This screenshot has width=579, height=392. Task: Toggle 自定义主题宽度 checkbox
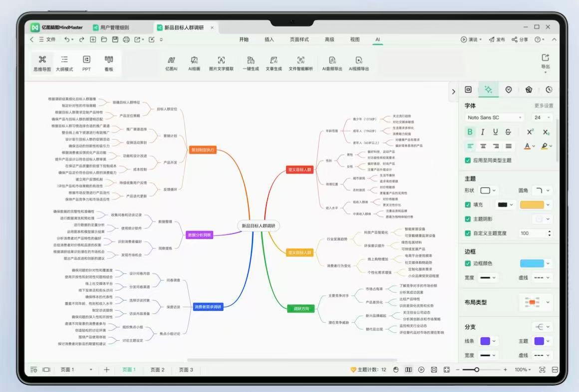click(468, 233)
